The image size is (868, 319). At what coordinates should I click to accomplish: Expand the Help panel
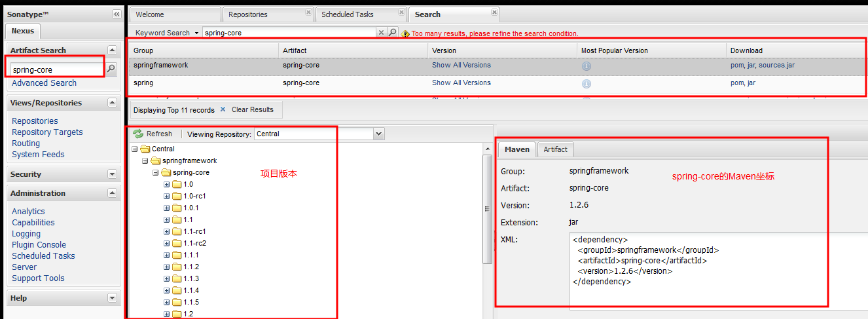click(112, 298)
